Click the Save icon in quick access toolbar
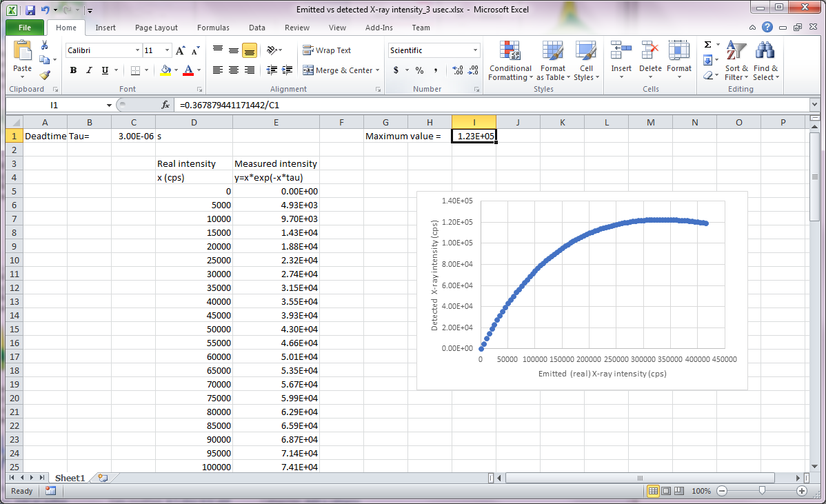Viewport: 826px width, 504px height. tap(30, 10)
